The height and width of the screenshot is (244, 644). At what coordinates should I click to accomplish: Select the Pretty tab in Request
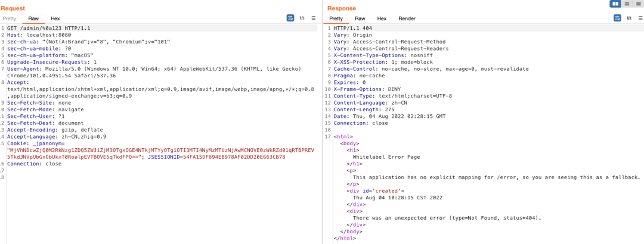10,19
